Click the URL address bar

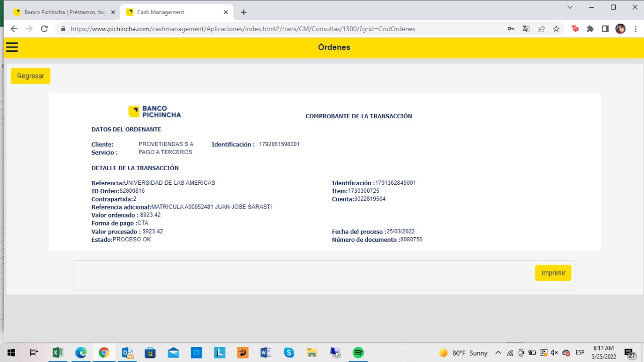(282, 29)
